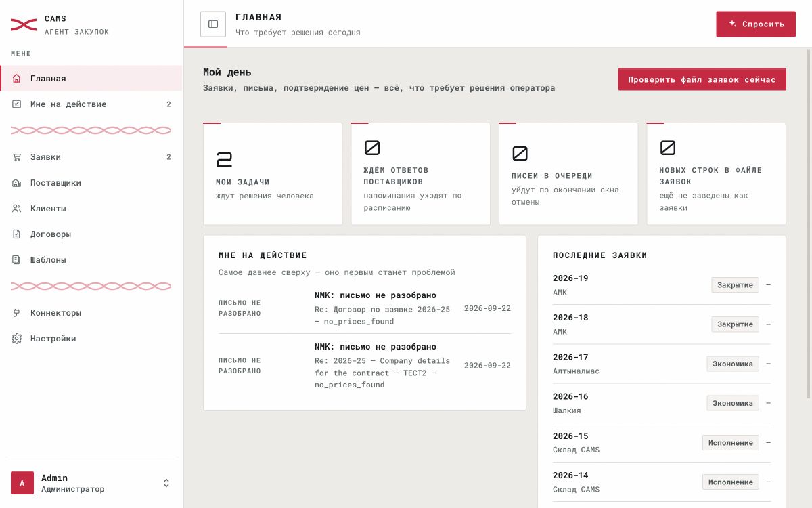
Task: Open recent request 2026-15
Action: pyautogui.click(x=662, y=443)
